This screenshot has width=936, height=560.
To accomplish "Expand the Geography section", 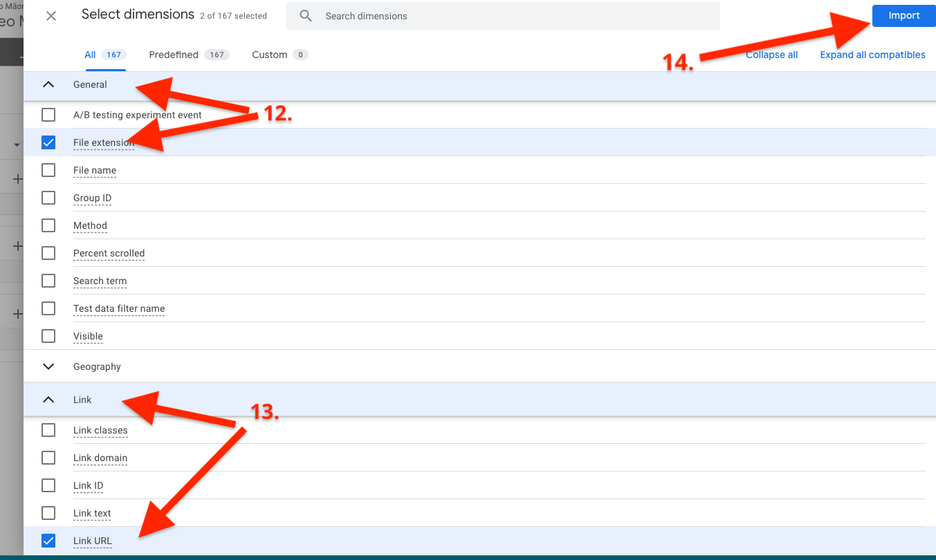I will click(x=48, y=366).
